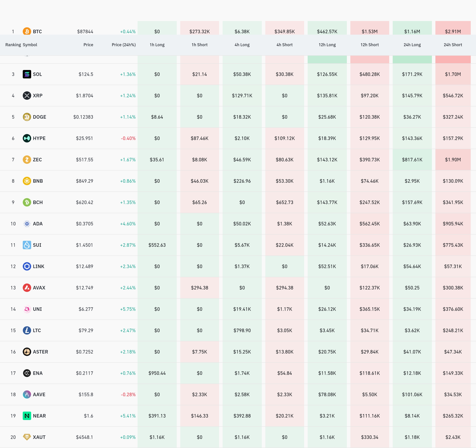Click the Ranking column header
The image size is (476, 448).
point(13,45)
